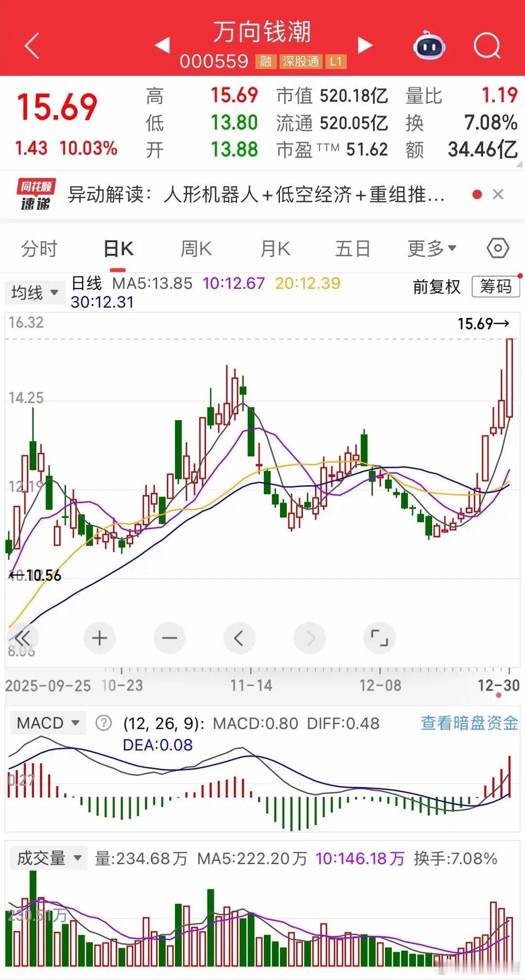Jump to earliest data with double chevron
The image size is (525, 980).
click(22, 638)
